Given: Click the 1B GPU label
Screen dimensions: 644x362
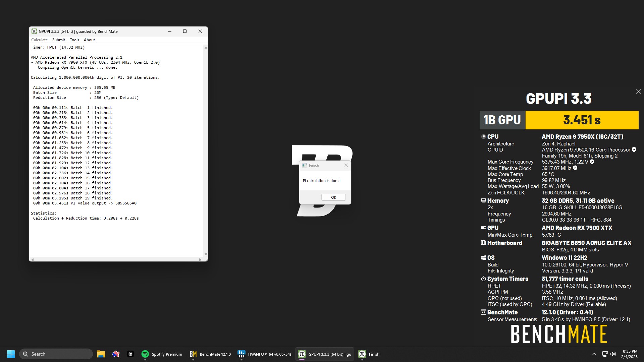Looking at the screenshot, I should pyautogui.click(x=502, y=120).
